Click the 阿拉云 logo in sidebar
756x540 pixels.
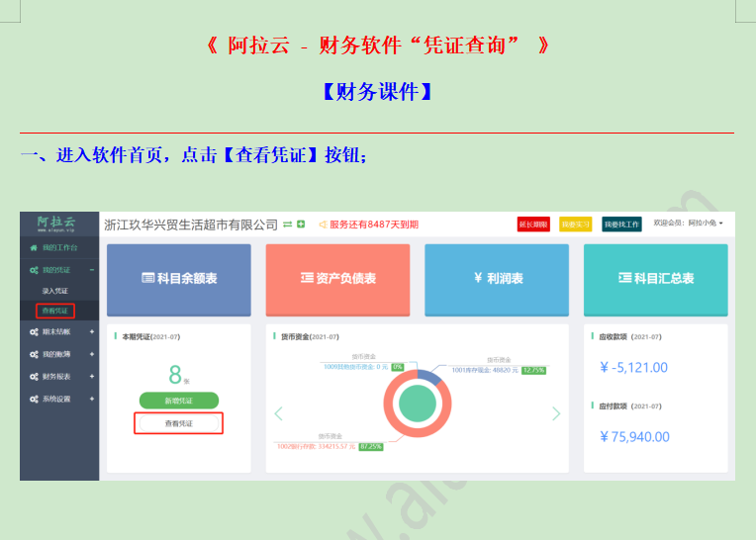coord(56,224)
